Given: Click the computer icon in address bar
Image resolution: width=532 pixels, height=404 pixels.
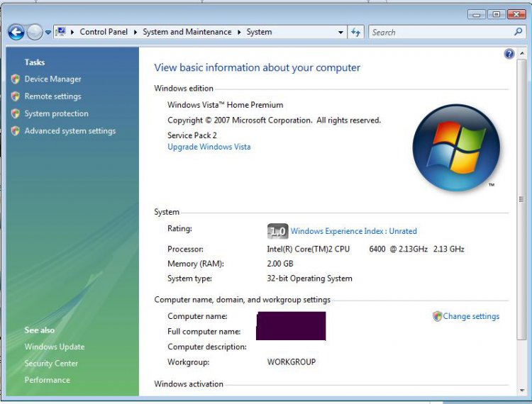Looking at the screenshot, I should [x=61, y=32].
